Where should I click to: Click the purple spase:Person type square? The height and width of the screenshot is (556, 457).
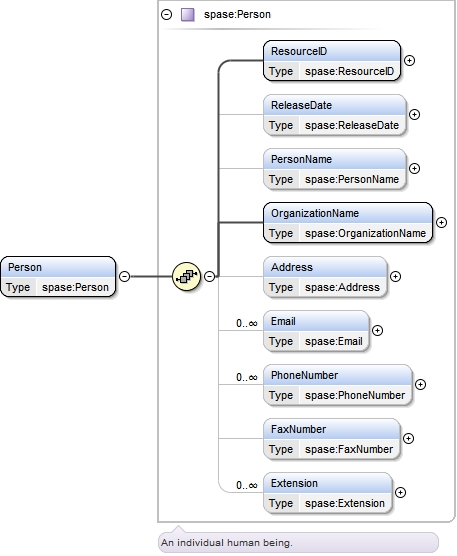point(188,15)
